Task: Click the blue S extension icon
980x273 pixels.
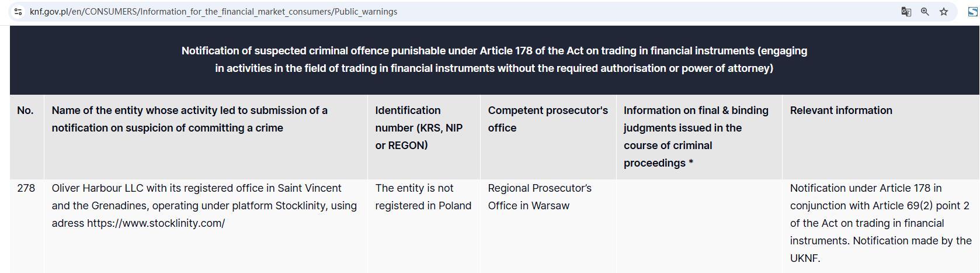Action: [x=972, y=12]
